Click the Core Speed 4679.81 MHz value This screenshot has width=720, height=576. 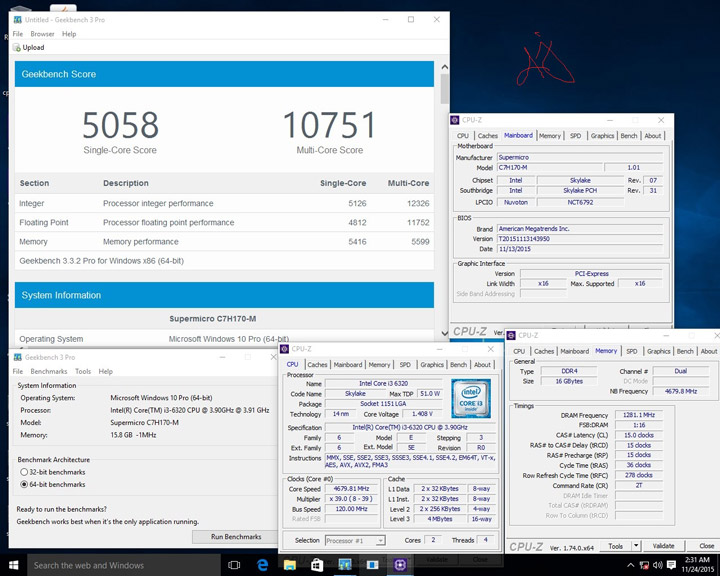tap(351, 489)
